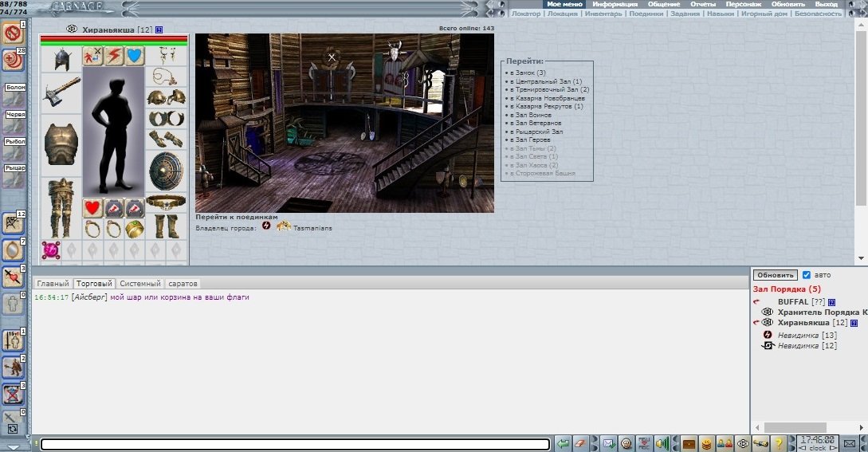This screenshot has height=452, width=868.
Task: Open the 'Персонаж' menu item
Action: [x=743, y=4]
